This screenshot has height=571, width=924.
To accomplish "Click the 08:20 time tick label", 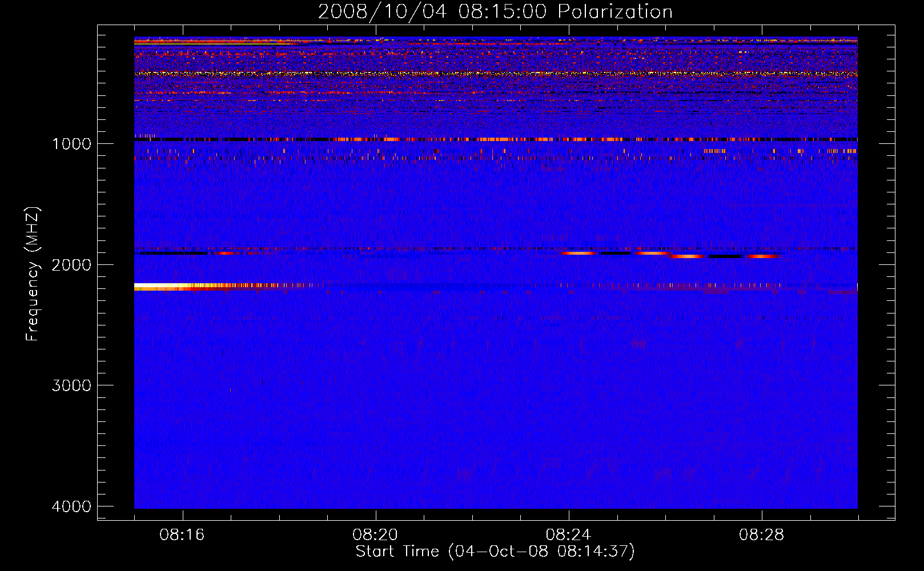I will pos(375,535).
